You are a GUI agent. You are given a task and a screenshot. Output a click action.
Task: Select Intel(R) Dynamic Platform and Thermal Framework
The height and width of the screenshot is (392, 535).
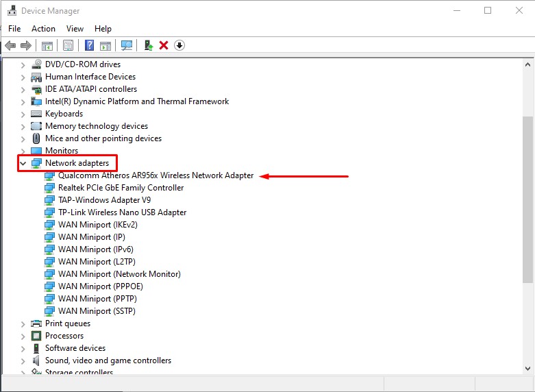coord(137,101)
